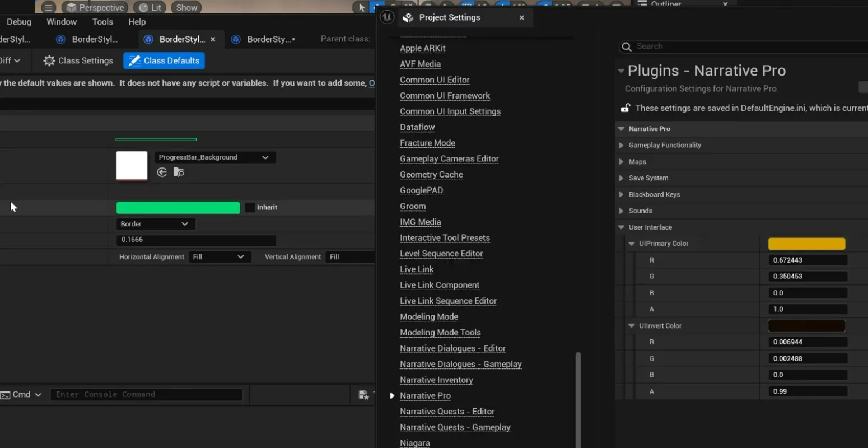Viewport: 868px width, 448px height.
Task: Click the UIPrimary Color G value 0.350453
Action: click(x=808, y=277)
